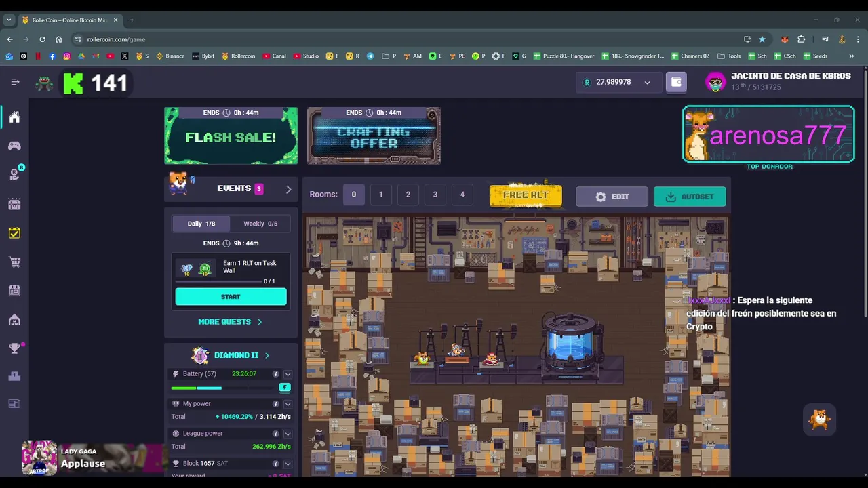The height and width of the screenshot is (488, 868).
Task: Click the battery recharge lightning button
Action: 285,388
